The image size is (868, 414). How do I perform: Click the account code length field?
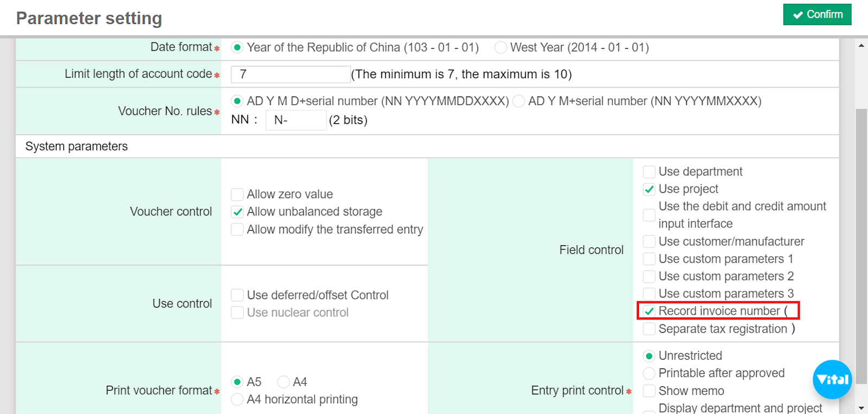click(x=290, y=74)
